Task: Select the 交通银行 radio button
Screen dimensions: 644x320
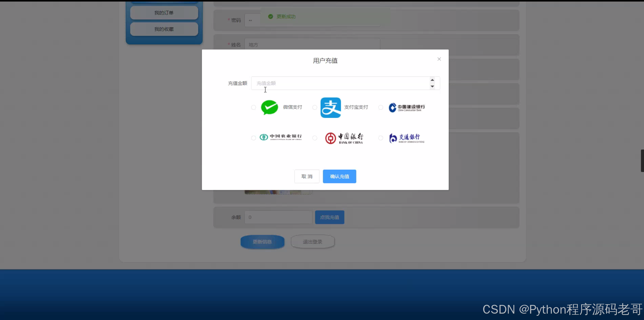Action: 381,138
